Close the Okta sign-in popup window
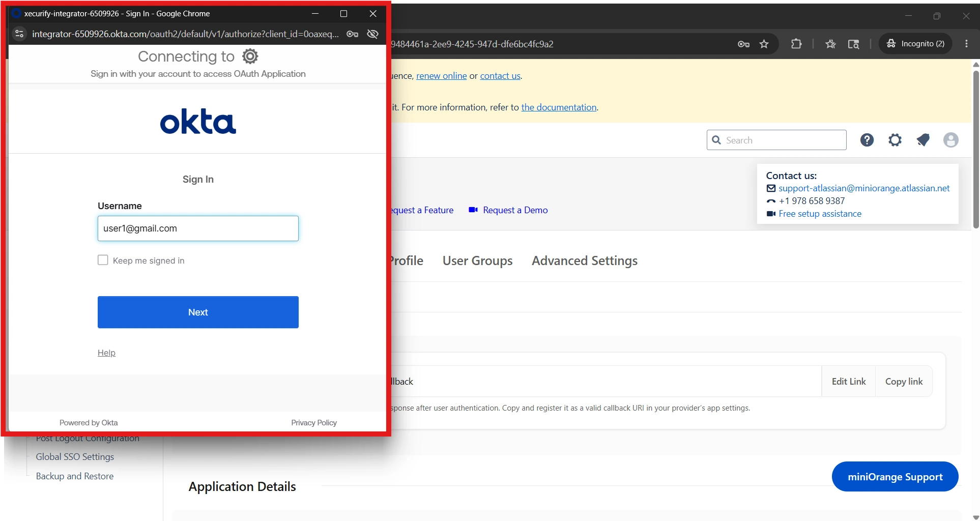This screenshot has width=980, height=521. [373, 14]
